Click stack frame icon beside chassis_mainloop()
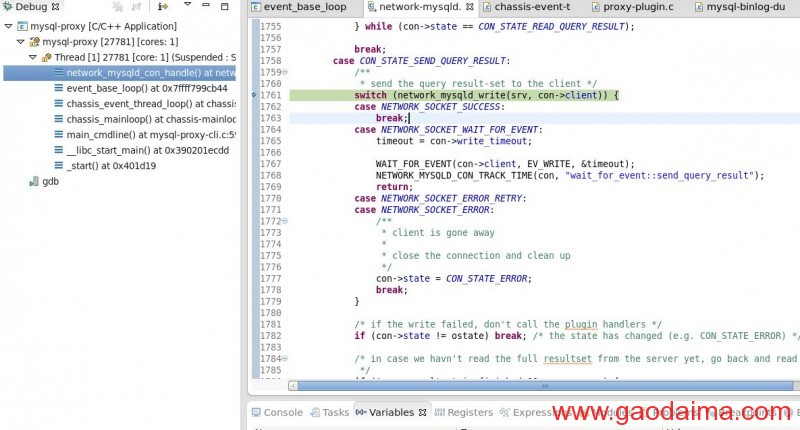Screen dimensions: 800x430 tap(59, 119)
